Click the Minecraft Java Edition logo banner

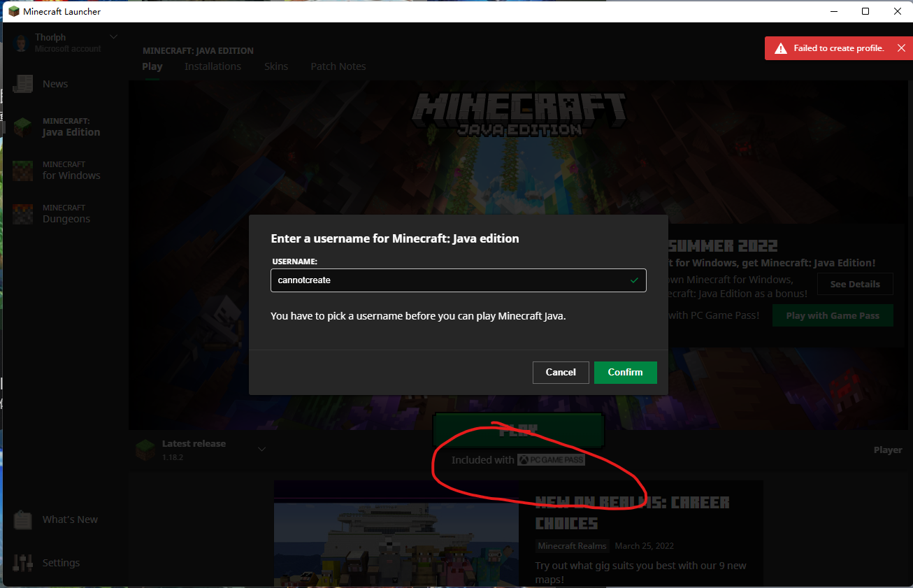[519, 113]
